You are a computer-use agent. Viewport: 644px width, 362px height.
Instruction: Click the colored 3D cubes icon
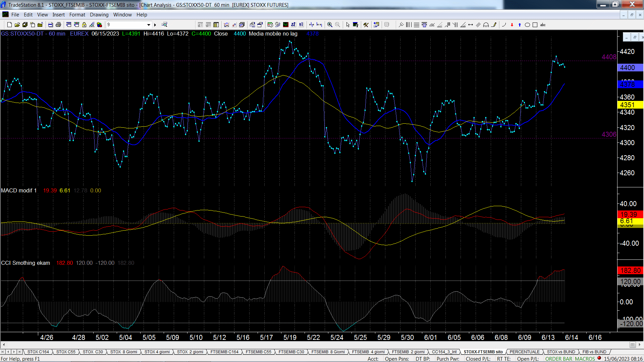click(x=100, y=25)
